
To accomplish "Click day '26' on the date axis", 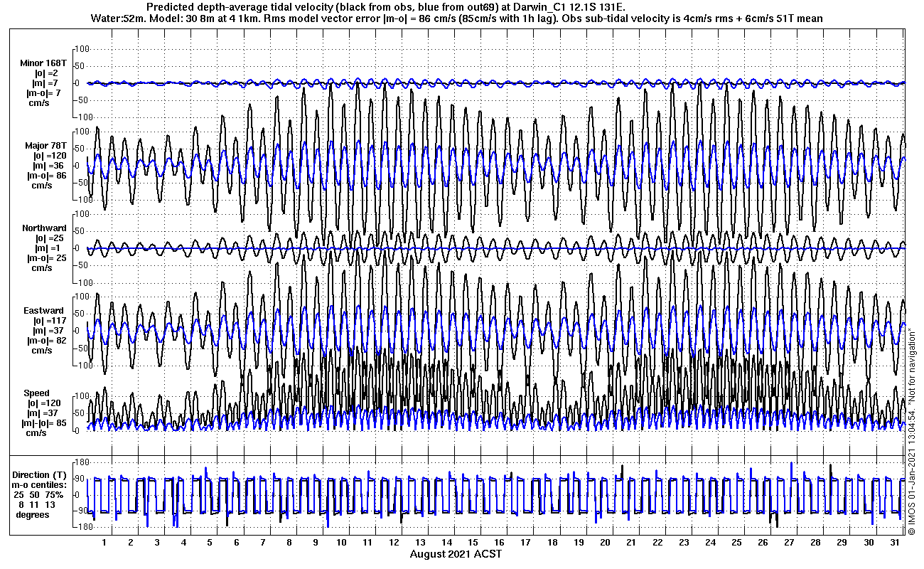I will click(763, 543).
